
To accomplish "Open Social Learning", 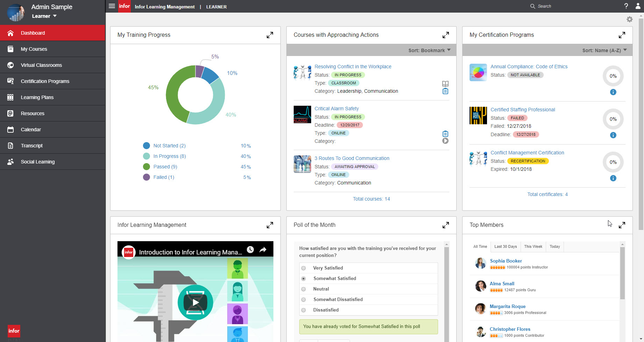I will point(38,161).
